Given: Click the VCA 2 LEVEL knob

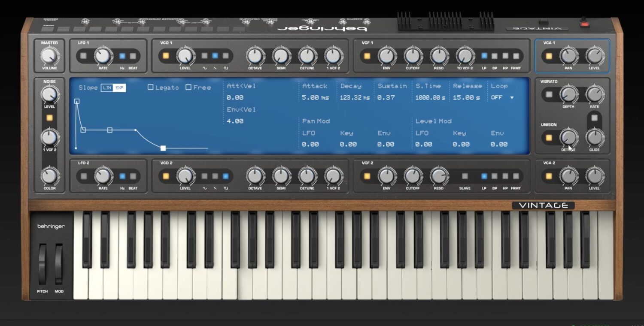Looking at the screenshot, I should pos(595,176).
